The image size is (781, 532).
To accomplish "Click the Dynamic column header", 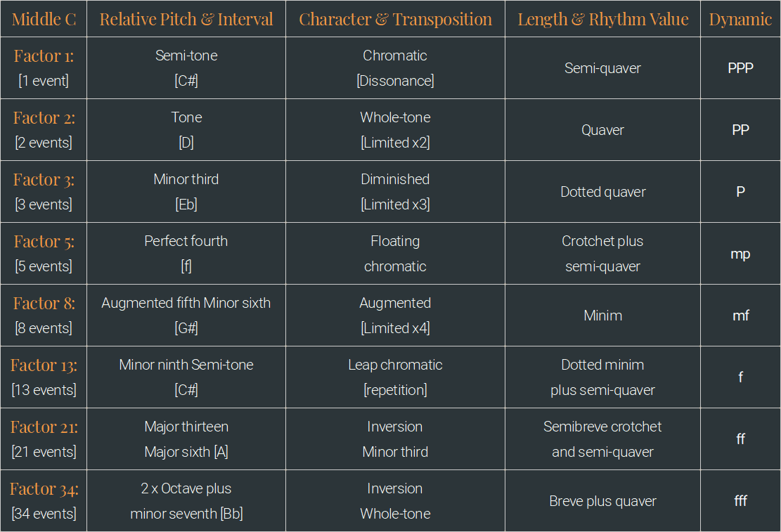I will pos(740,19).
